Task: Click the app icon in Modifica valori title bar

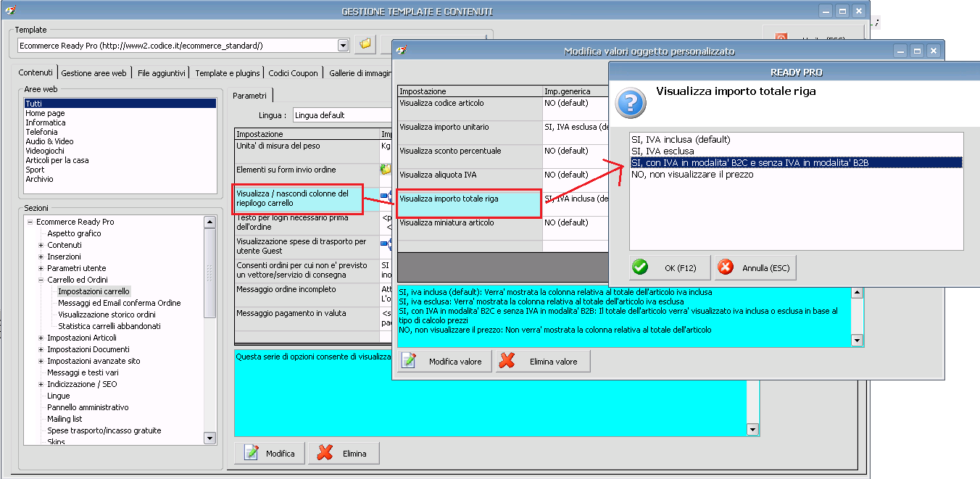Action: pos(402,51)
